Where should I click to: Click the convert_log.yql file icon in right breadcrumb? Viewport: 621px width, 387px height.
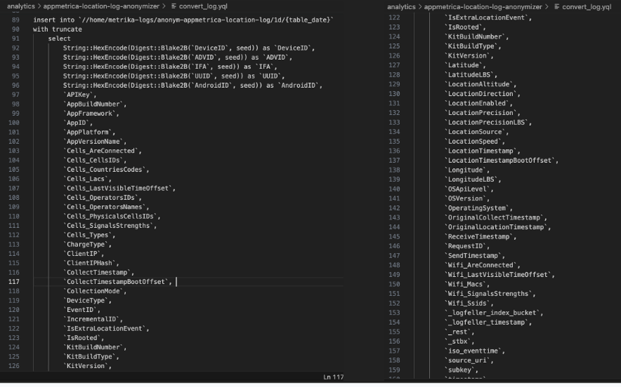point(557,7)
